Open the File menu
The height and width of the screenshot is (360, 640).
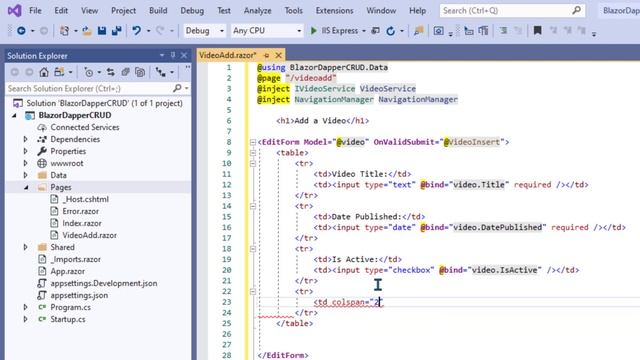tap(35, 11)
